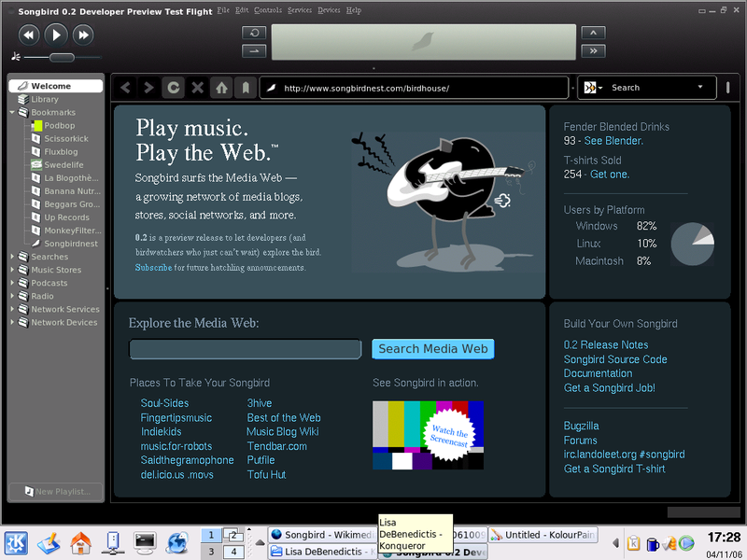Click the Explore the Media Web text field
Screen dimensions: 747x560
(x=245, y=349)
